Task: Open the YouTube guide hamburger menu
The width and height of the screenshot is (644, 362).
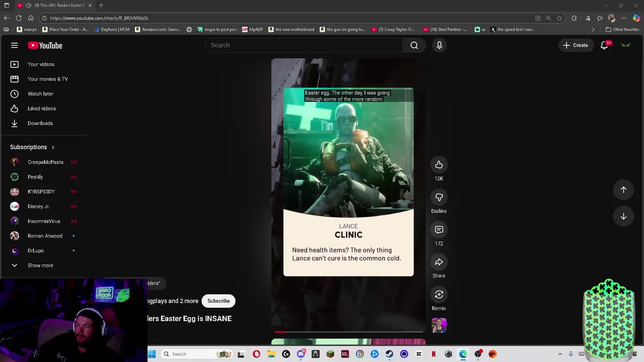Action: (x=15, y=45)
